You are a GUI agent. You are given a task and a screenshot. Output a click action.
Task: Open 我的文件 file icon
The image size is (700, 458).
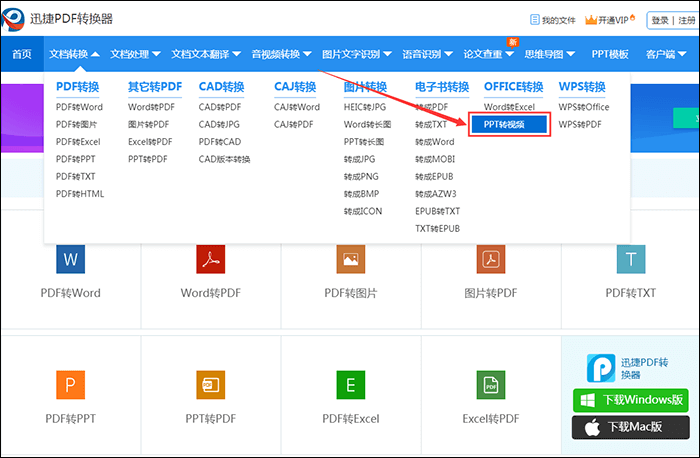534,20
